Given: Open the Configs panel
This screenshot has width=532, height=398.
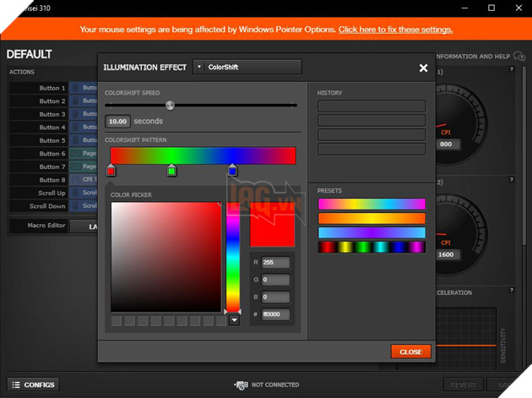Looking at the screenshot, I should point(33,384).
